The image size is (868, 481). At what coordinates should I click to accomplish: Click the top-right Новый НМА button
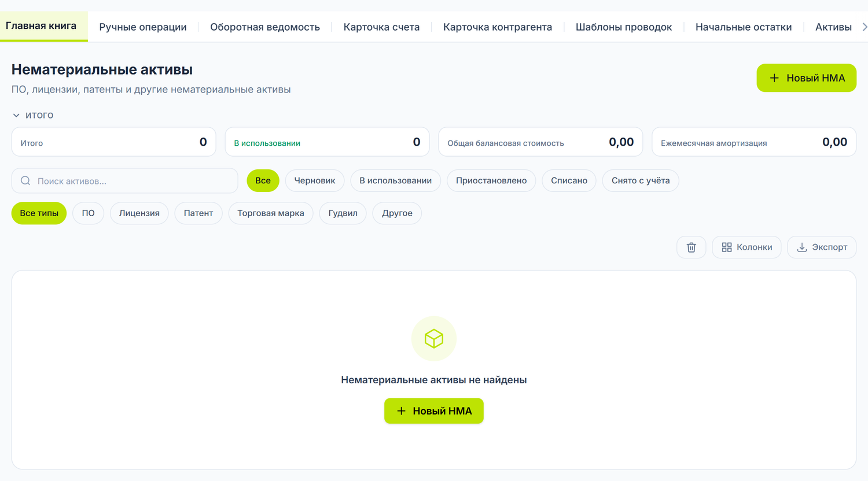(806, 78)
